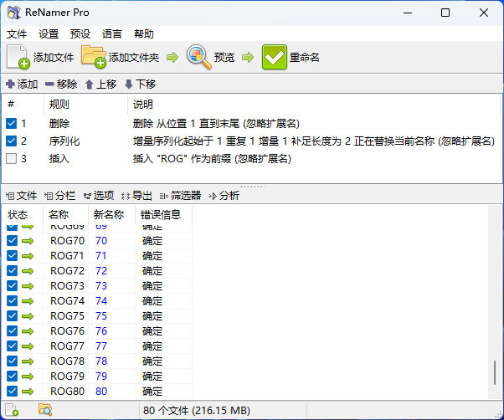Image resolution: width=504 pixels, height=420 pixels.
Task: Click new name 72 cell
Action: point(101,271)
